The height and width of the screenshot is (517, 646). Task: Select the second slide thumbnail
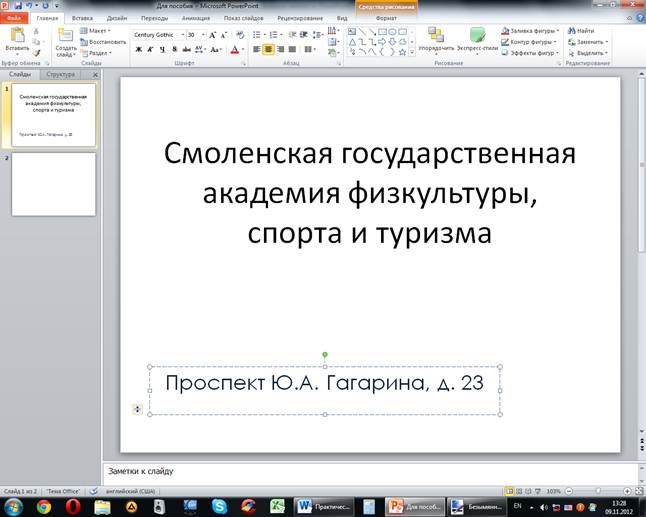coord(53,183)
